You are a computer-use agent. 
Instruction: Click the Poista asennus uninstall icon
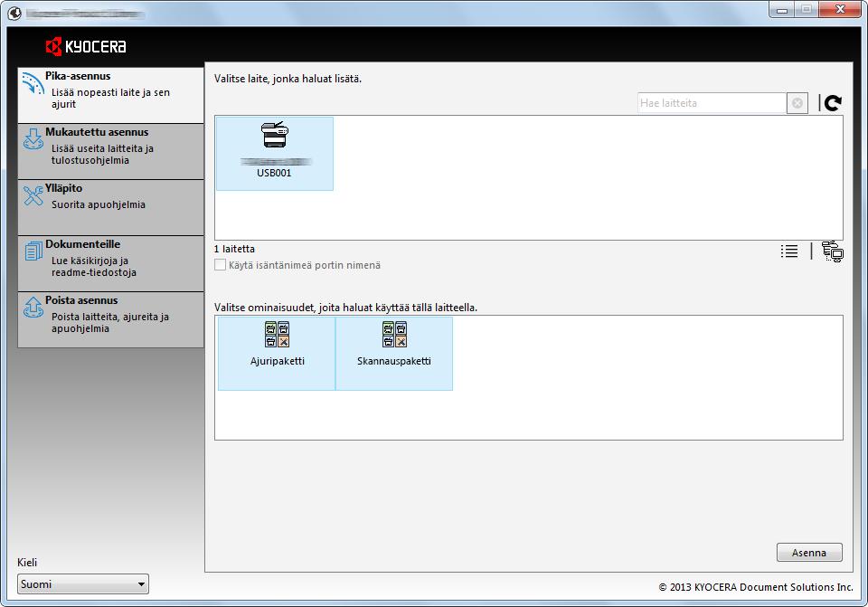tap(33, 307)
